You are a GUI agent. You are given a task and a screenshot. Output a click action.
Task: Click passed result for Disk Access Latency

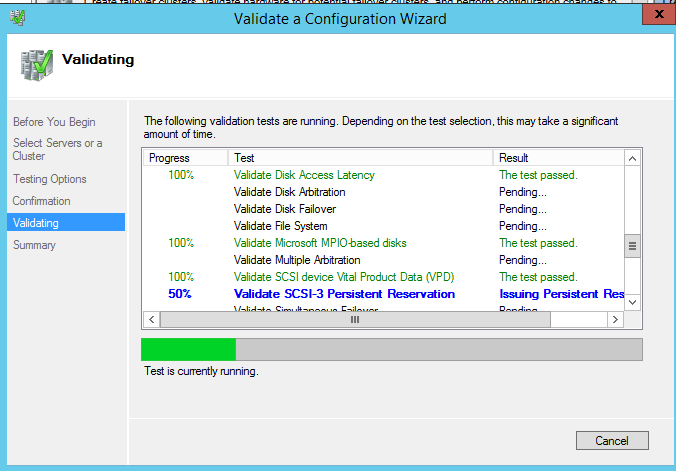tap(538, 175)
